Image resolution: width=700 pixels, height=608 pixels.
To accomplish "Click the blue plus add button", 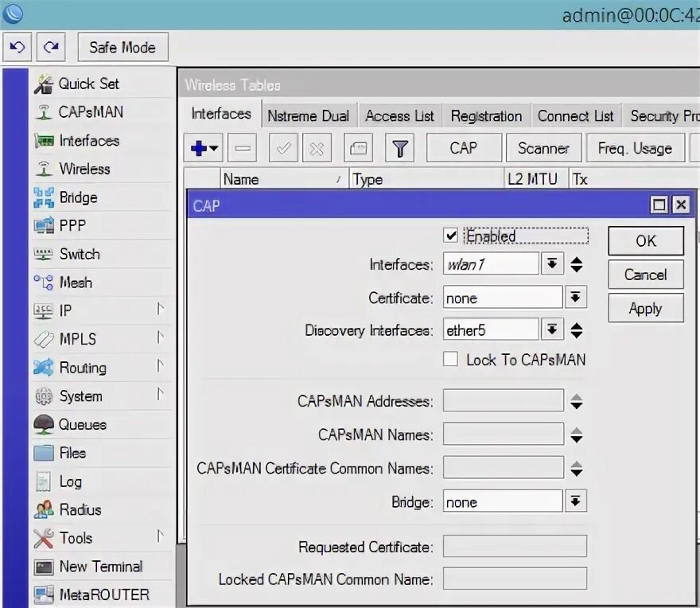I will 204,148.
